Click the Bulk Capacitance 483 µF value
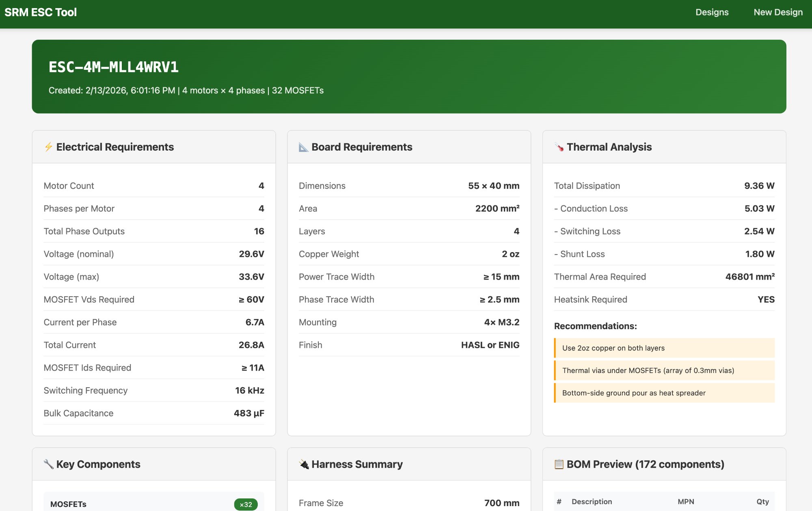The height and width of the screenshot is (511, 812). click(x=248, y=413)
